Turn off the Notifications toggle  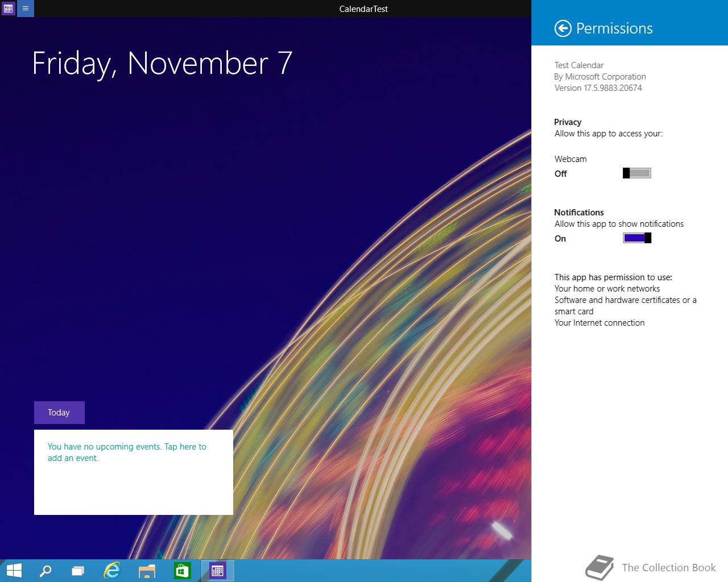click(637, 238)
